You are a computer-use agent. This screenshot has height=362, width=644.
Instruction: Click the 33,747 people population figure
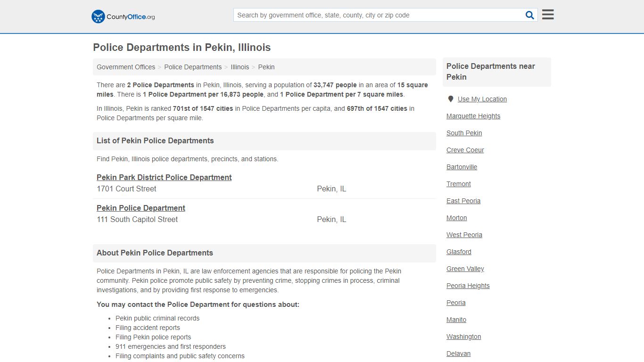coord(335,85)
